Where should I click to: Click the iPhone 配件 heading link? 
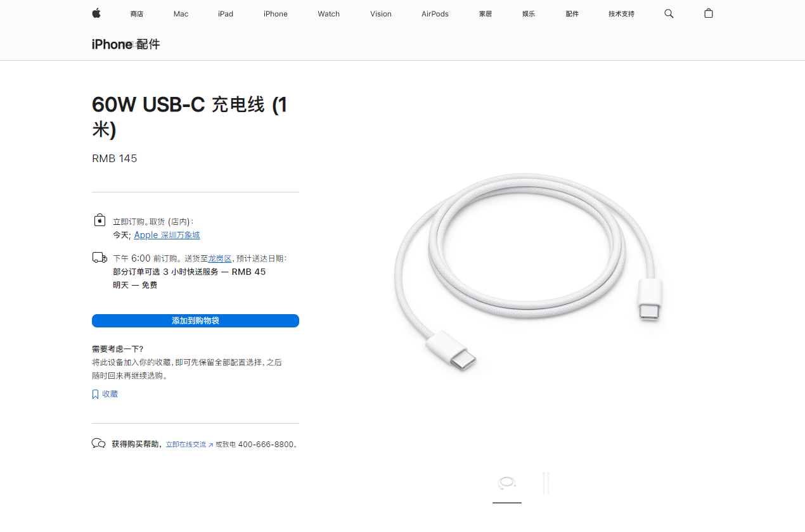click(x=126, y=44)
